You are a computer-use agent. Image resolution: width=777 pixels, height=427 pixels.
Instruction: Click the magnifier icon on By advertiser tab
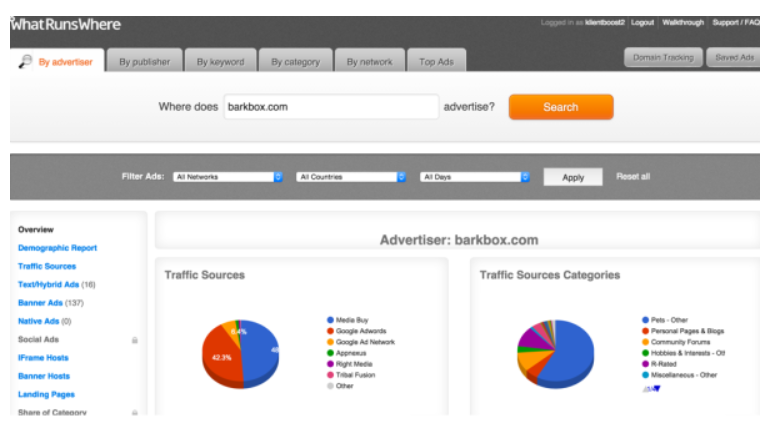(x=25, y=61)
